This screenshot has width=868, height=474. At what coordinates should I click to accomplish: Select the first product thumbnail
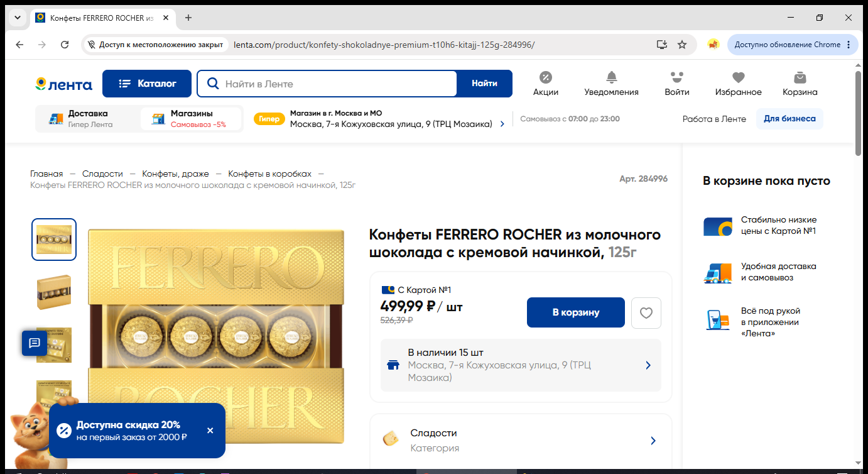click(54, 240)
